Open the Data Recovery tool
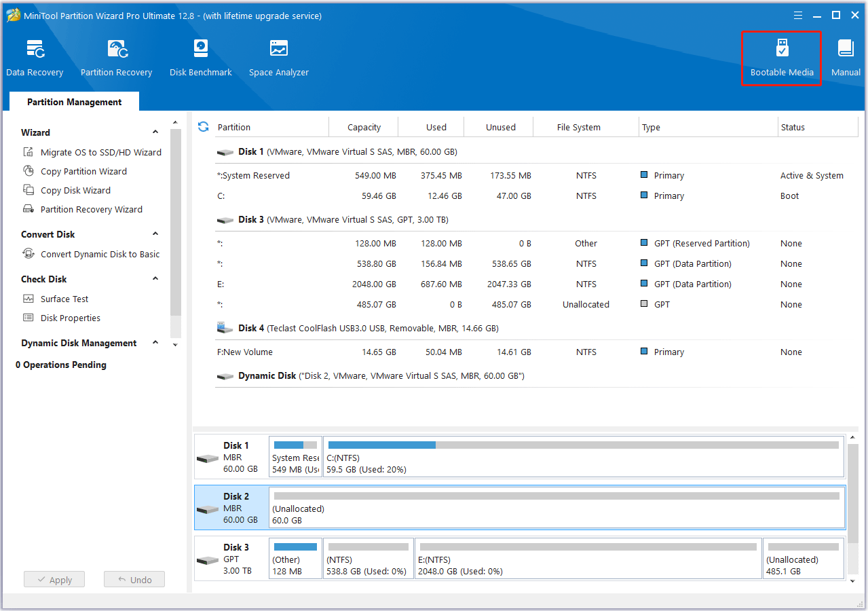The height and width of the screenshot is (611, 868). 35,58
